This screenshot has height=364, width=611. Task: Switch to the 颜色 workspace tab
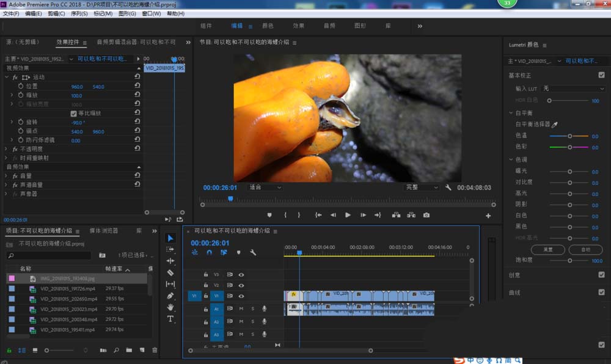coord(268,26)
